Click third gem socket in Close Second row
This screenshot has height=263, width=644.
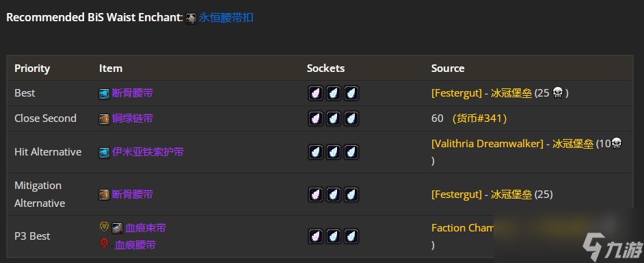[x=351, y=118]
